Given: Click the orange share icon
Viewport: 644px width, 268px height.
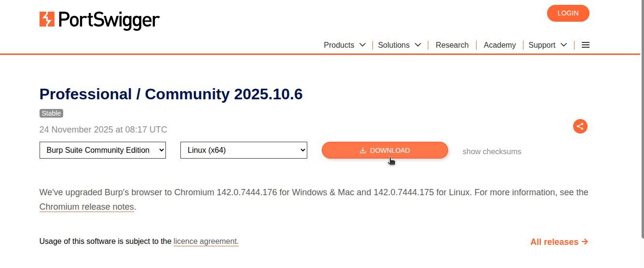Looking at the screenshot, I should pyautogui.click(x=580, y=126).
